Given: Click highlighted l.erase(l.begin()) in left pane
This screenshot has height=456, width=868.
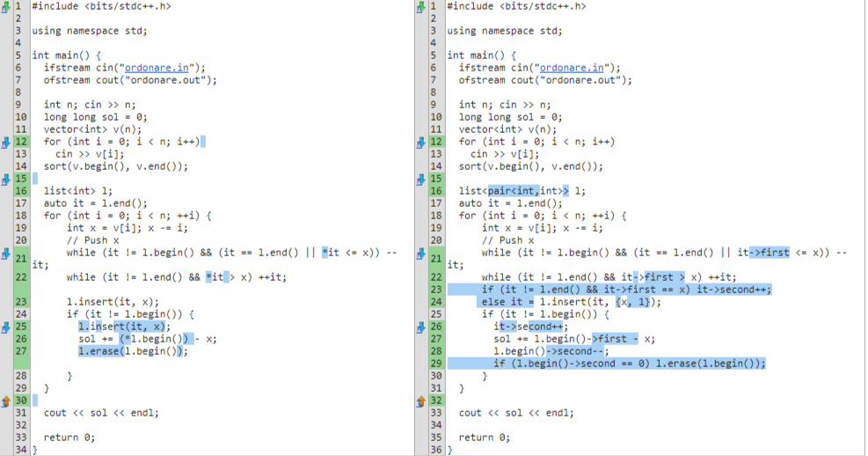Looking at the screenshot, I should point(133,351).
